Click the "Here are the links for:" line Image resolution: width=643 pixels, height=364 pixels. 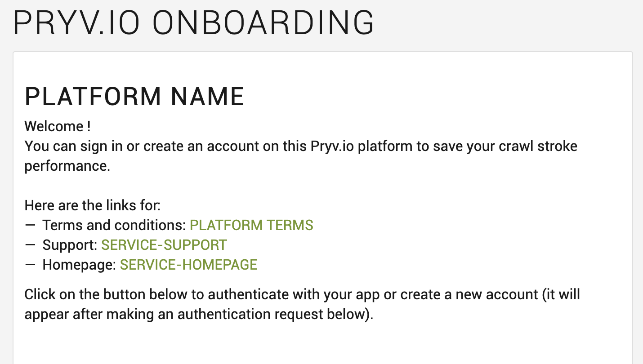pos(92,205)
